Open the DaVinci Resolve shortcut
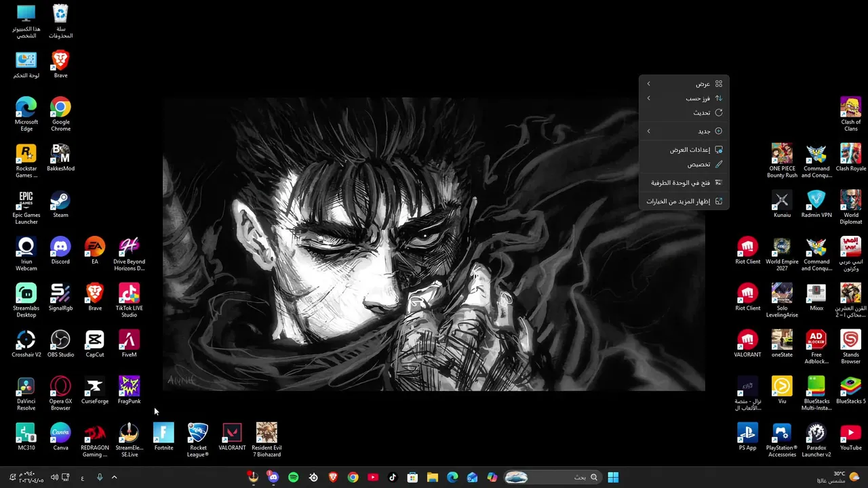Viewport: 868px width, 488px height. click(x=26, y=394)
